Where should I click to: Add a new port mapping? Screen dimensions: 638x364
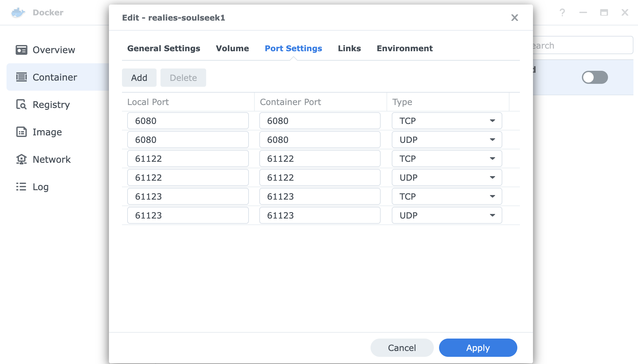point(139,78)
